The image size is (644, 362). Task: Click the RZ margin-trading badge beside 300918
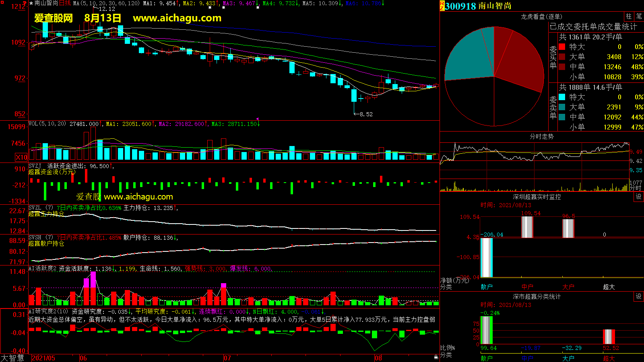tap(442, 6)
